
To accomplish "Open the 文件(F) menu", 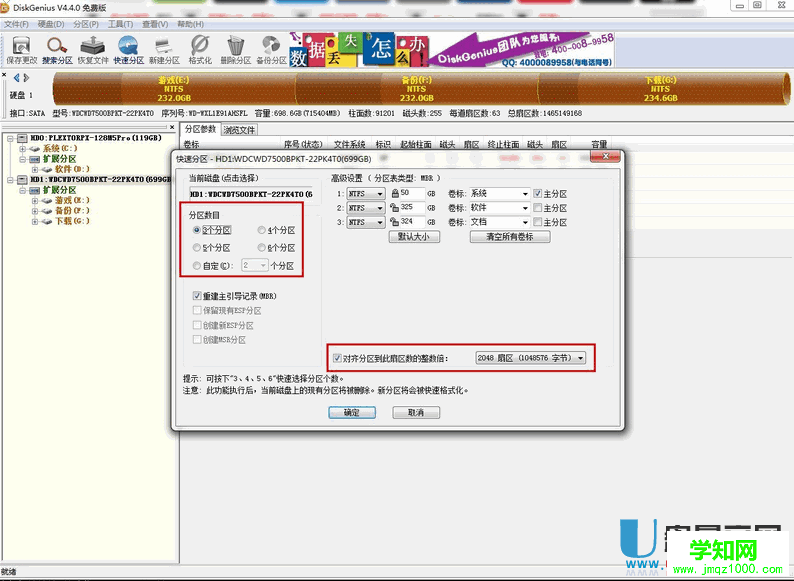I will click(16, 24).
